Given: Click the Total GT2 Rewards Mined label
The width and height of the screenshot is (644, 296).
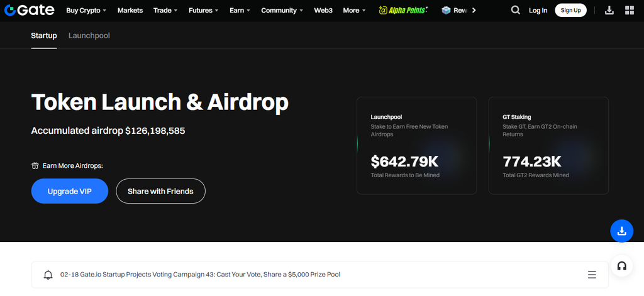Looking at the screenshot, I should (x=536, y=175).
